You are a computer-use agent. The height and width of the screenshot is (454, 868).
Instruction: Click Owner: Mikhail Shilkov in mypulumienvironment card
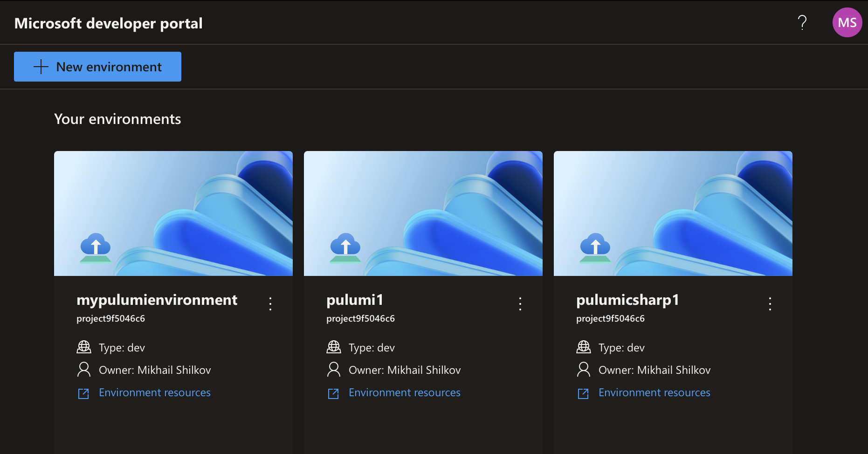[155, 370]
